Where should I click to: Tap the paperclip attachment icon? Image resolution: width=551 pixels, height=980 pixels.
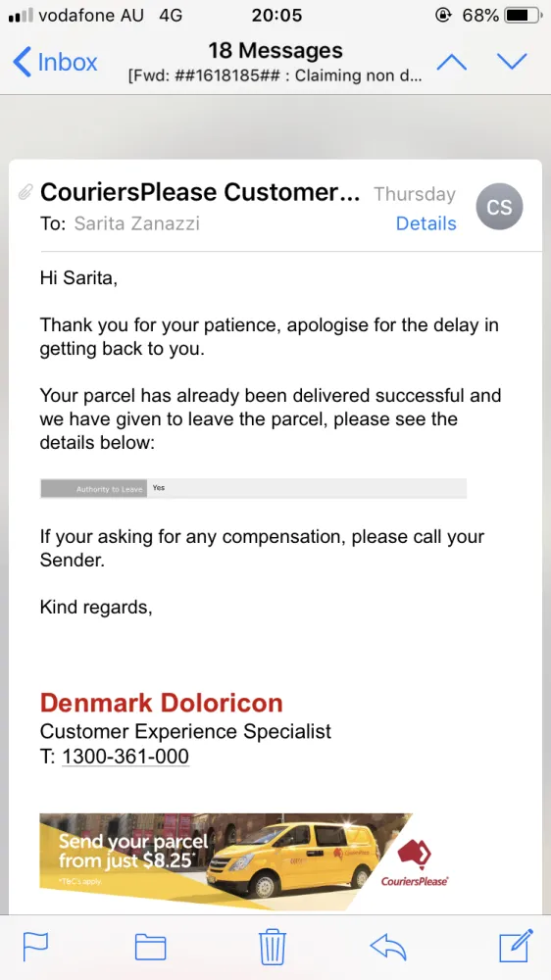click(25, 192)
